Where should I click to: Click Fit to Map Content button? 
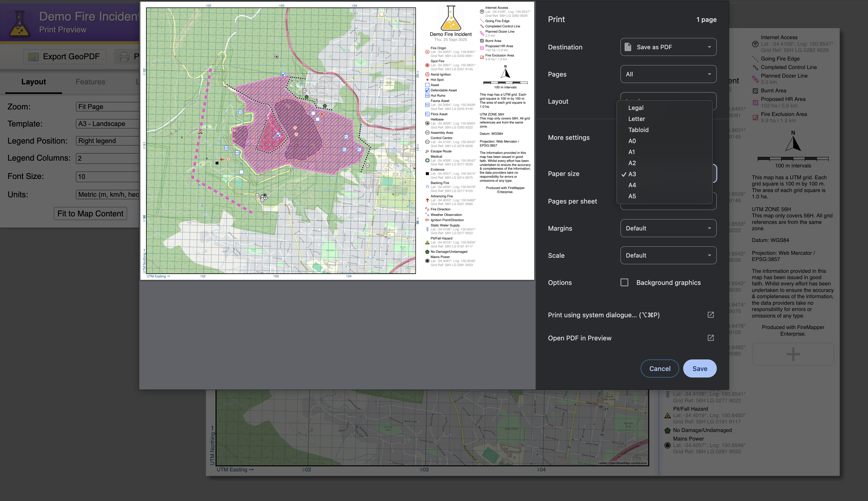(90, 214)
